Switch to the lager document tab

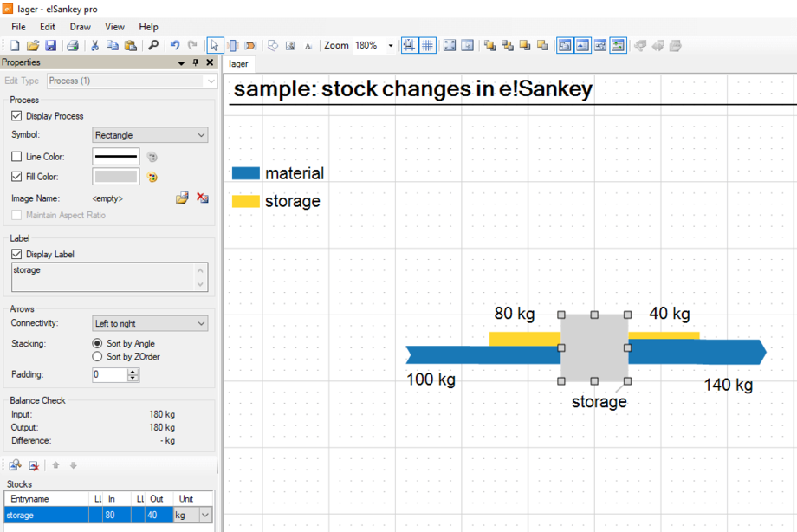click(x=238, y=64)
